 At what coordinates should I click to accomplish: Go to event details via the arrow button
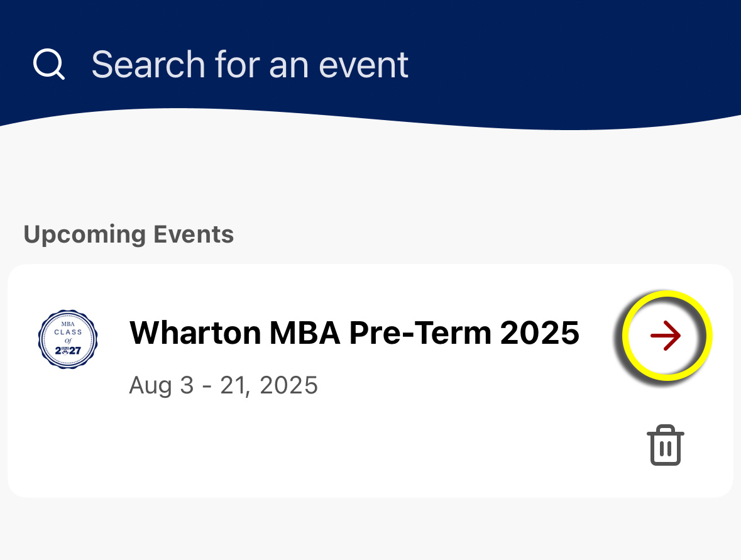[x=666, y=336]
